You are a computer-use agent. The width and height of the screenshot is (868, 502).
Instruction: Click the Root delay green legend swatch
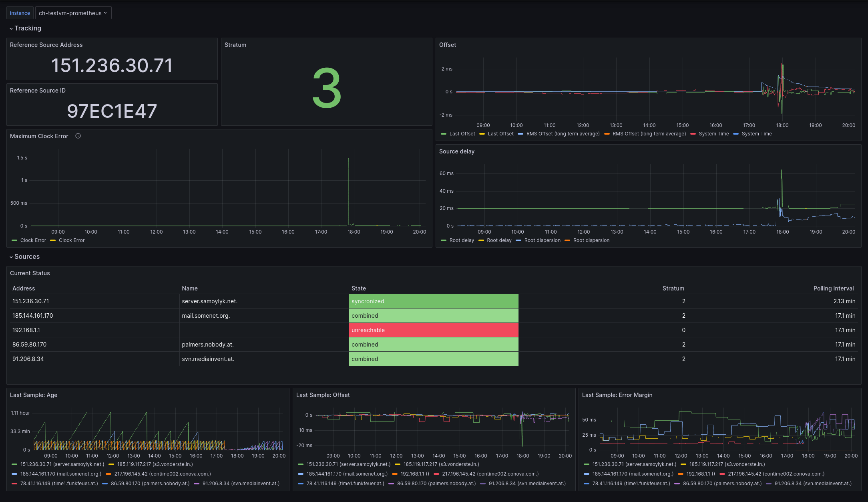pos(444,240)
